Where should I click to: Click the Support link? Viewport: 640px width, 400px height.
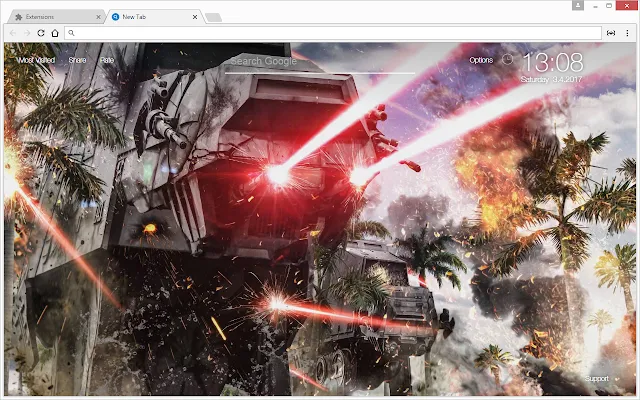[596, 378]
